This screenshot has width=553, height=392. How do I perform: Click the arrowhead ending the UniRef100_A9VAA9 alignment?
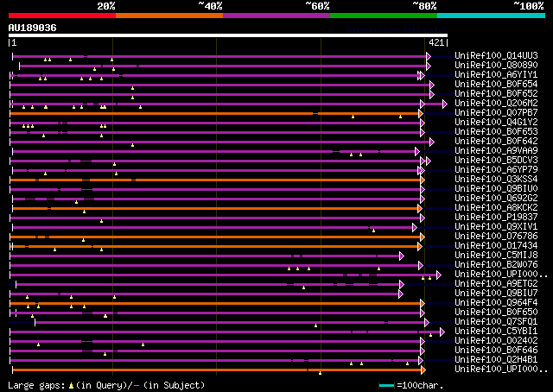point(417,152)
